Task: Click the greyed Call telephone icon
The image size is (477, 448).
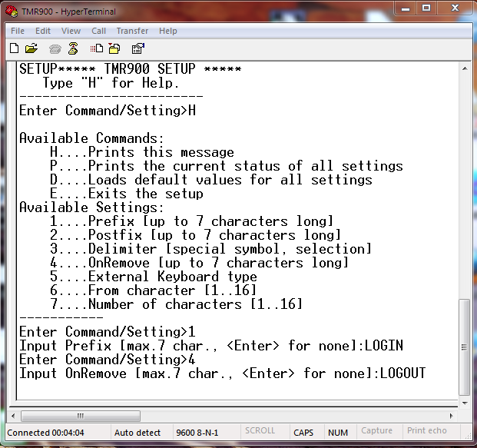Action: [x=55, y=48]
